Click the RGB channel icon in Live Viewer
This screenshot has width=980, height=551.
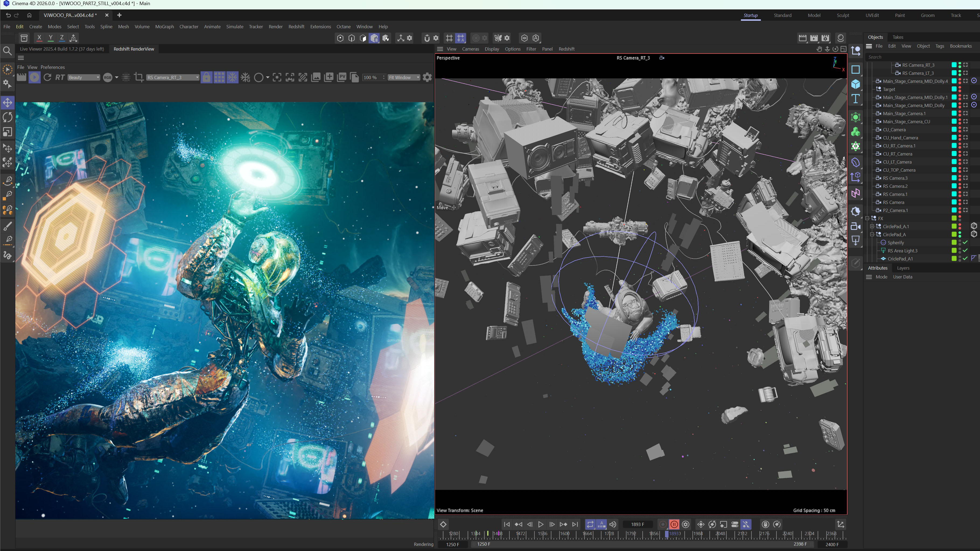(x=108, y=77)
